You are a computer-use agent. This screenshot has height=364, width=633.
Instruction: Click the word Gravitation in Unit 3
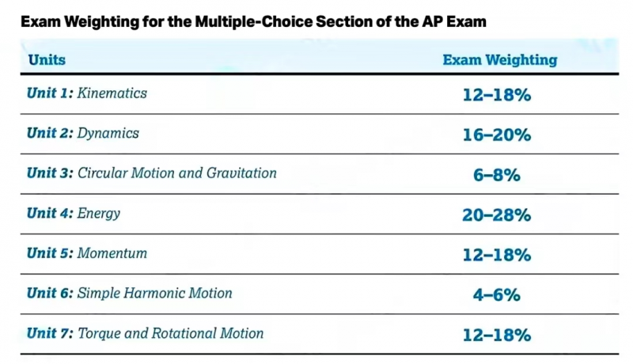(241, 173)
